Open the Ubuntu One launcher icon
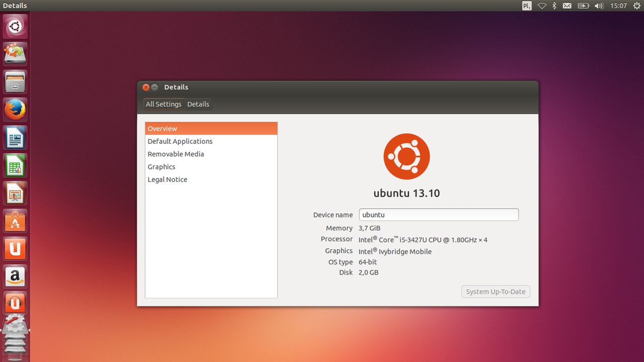Viewport: 644px width, 362px height. [15, 249]
